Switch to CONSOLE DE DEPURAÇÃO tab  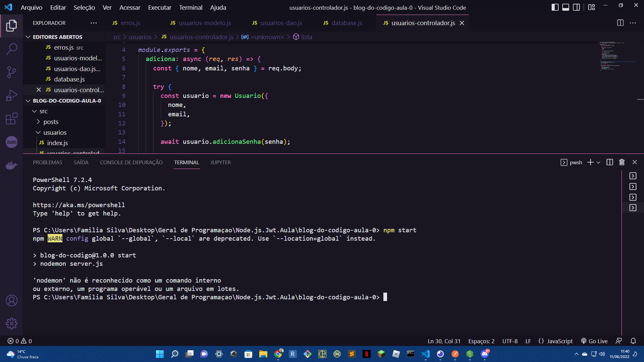[131, 162]
